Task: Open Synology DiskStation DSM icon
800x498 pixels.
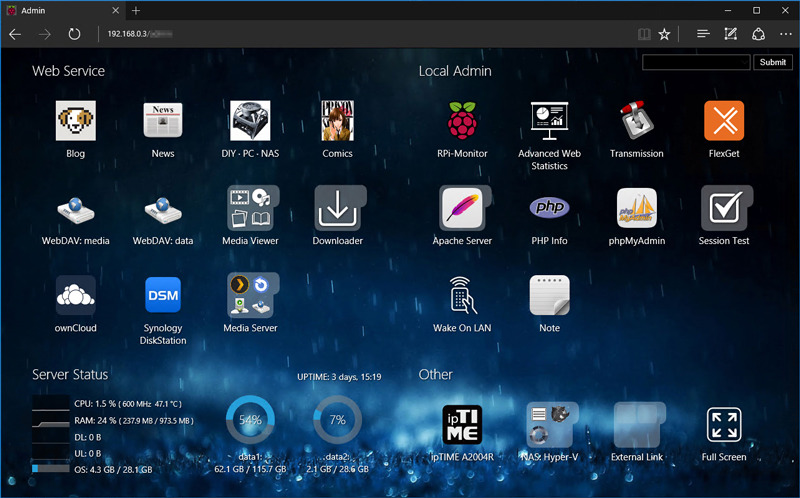Action: (x=163, y=295)
